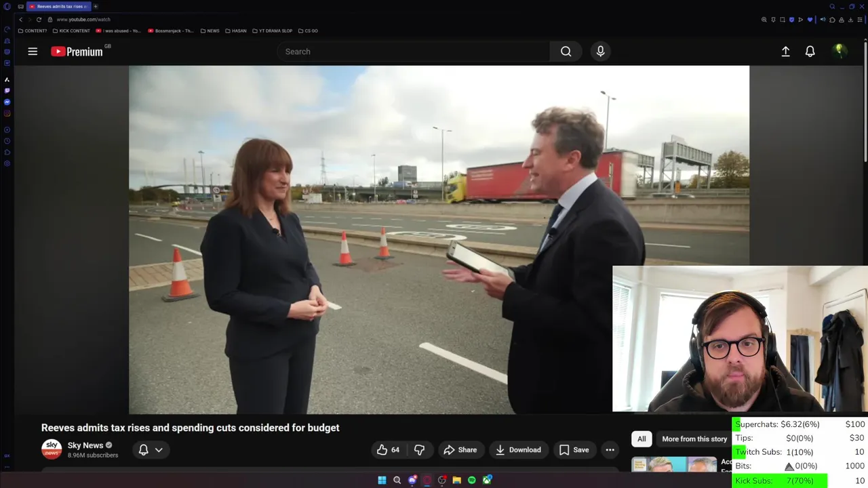Open the KICK CONTENT bookmarks folder
This screenshot has height=488, width=868.
click(71, 30)
